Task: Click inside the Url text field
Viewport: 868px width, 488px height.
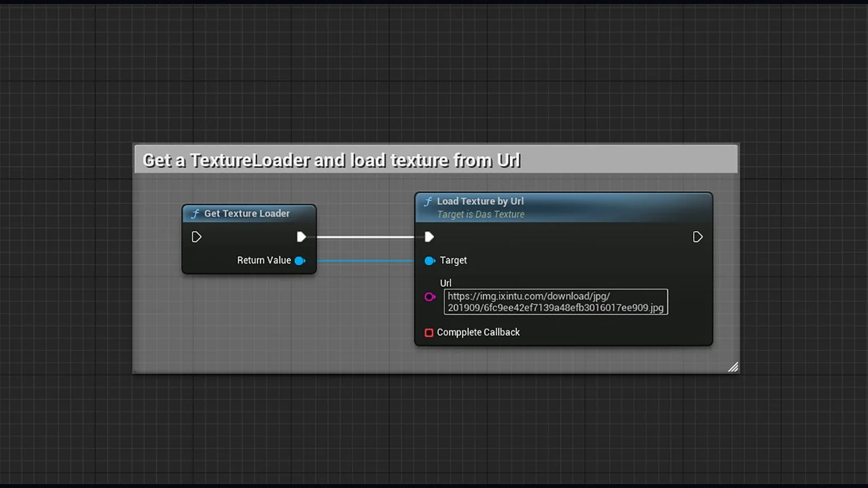Action: (x=555, y=302)
